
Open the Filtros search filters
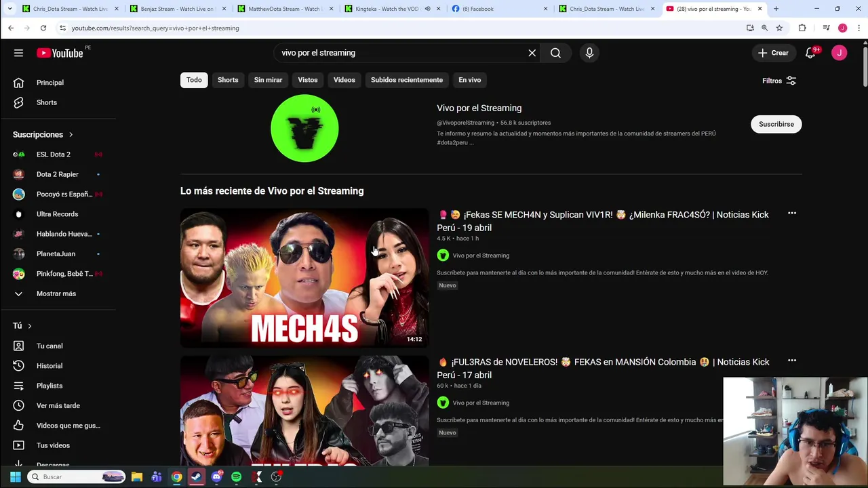[x=779, y=81]
